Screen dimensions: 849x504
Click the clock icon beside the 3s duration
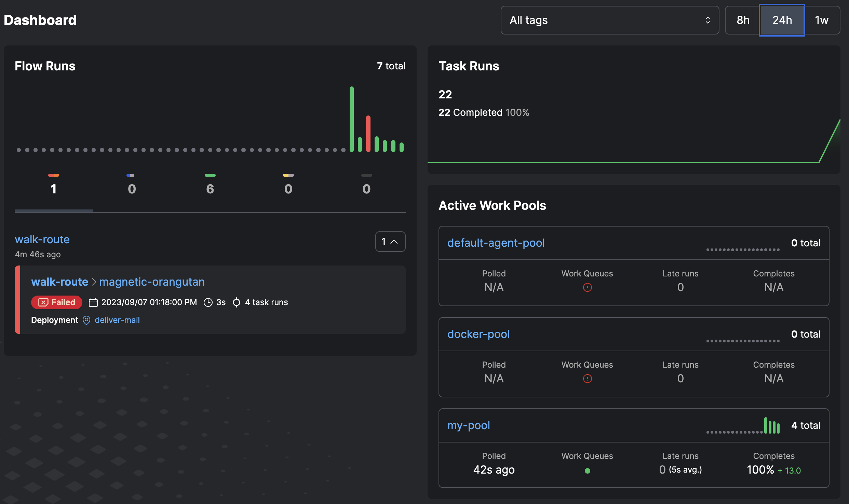tap(208, 302)
